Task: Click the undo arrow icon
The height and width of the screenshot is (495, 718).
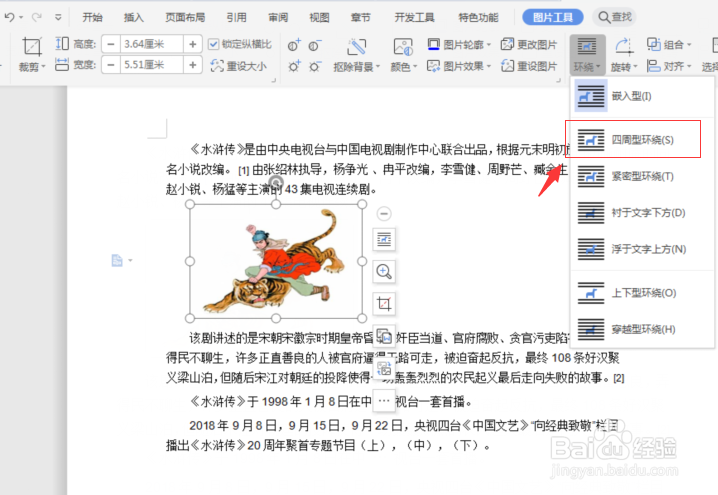Action: pos(9,17)
